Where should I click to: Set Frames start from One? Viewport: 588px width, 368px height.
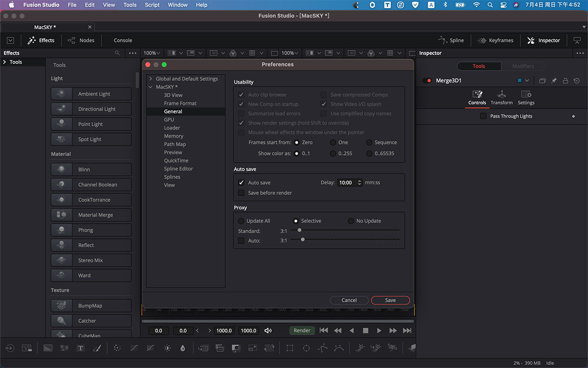(x=333, y=142)
